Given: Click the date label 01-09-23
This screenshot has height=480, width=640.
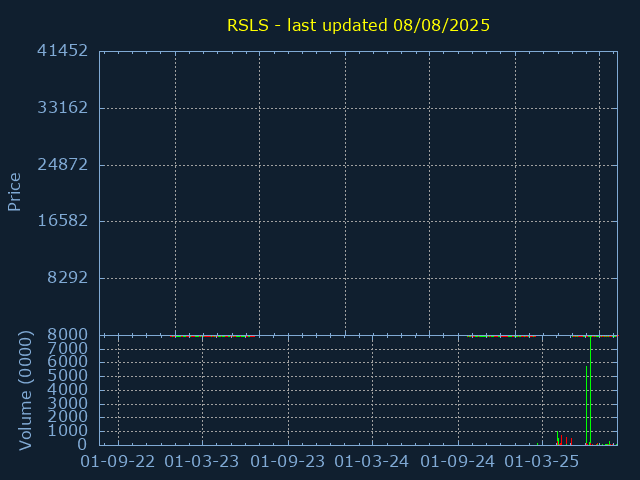Looking at the screenshot, I should pos(288,462).
